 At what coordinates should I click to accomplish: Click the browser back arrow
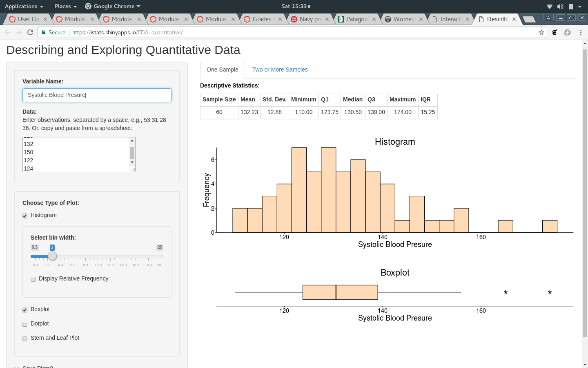click(7, 32)
